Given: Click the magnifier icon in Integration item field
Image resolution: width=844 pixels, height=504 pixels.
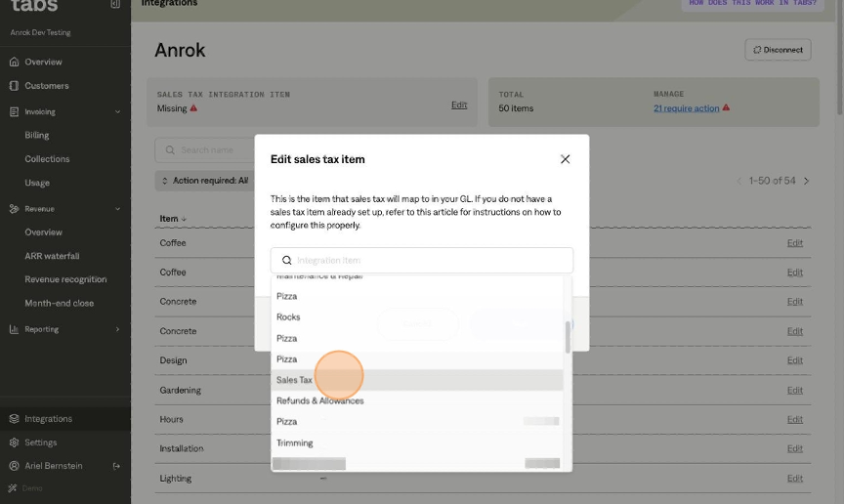Looking at the screenshot, I should tap(287, 260).
